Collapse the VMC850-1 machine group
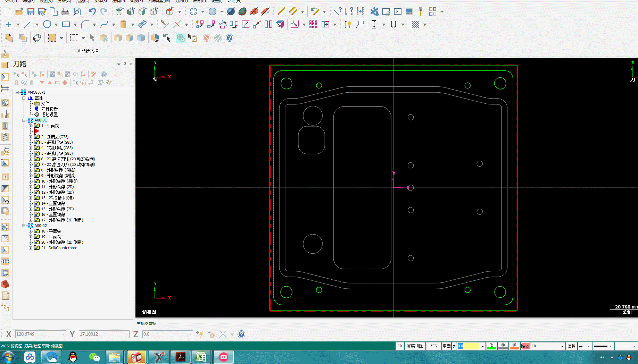This screenshot has height=364, width=638. coord(17,92)
